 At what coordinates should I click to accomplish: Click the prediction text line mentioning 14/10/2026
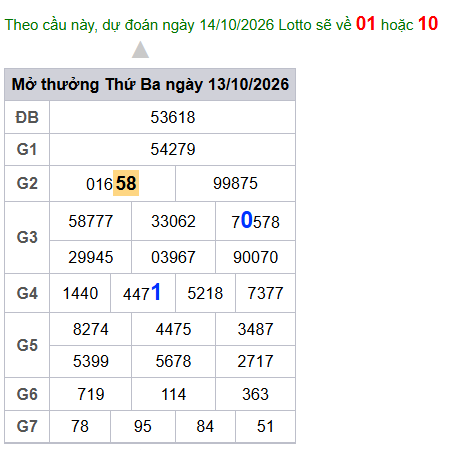(221, 24)
